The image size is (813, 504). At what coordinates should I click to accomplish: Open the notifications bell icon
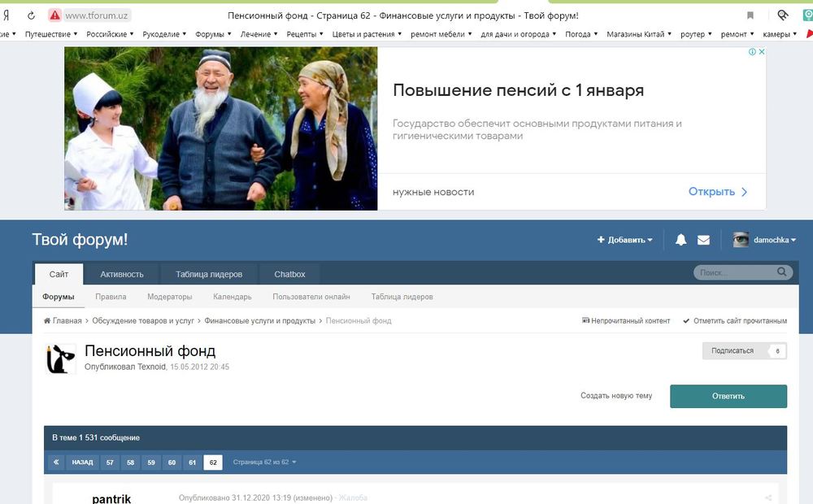(681, 240)
